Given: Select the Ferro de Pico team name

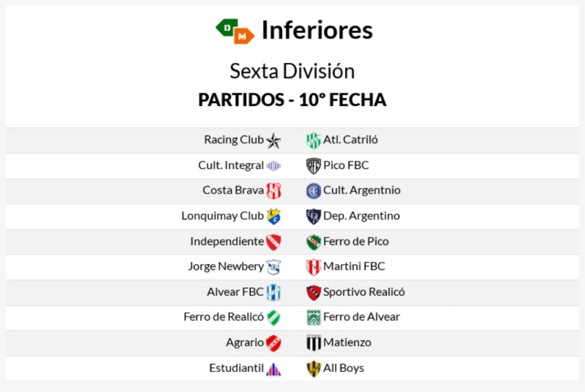Looking at the screenshot, I should tap(356, 242).
